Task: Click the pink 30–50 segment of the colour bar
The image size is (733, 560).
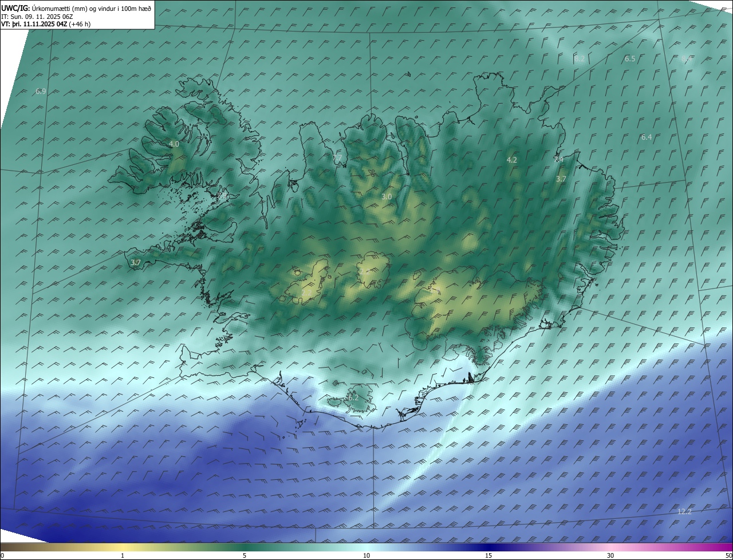Action: pyautogui.click(x=672, y=547)
